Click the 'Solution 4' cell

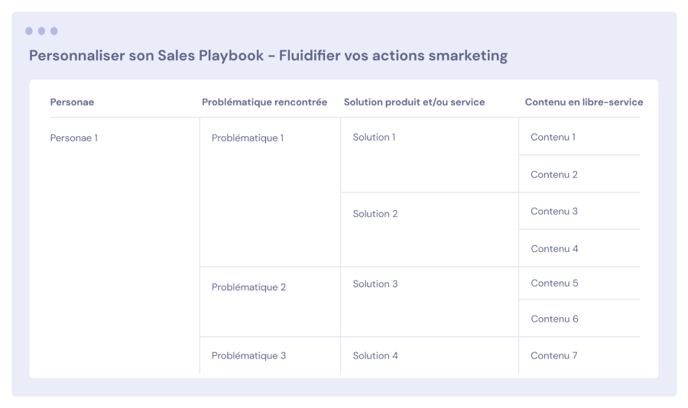click(375, 355)
